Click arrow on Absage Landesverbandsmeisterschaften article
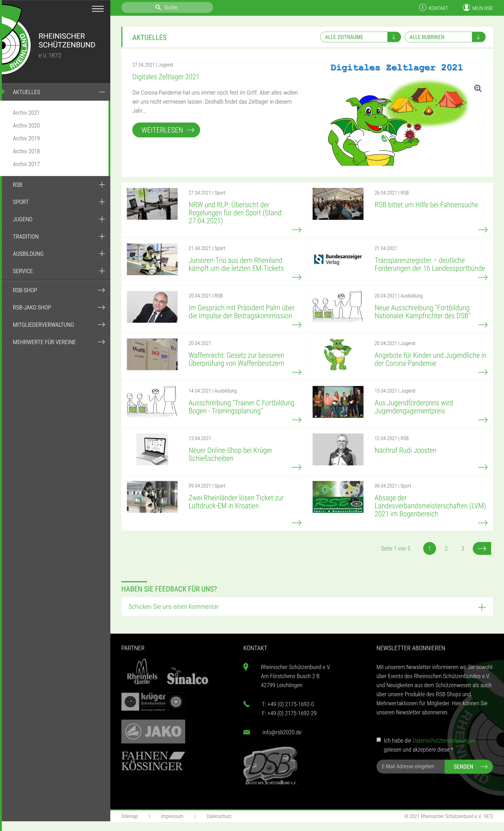This screenshot has width=504, height=831. [483, 523]
